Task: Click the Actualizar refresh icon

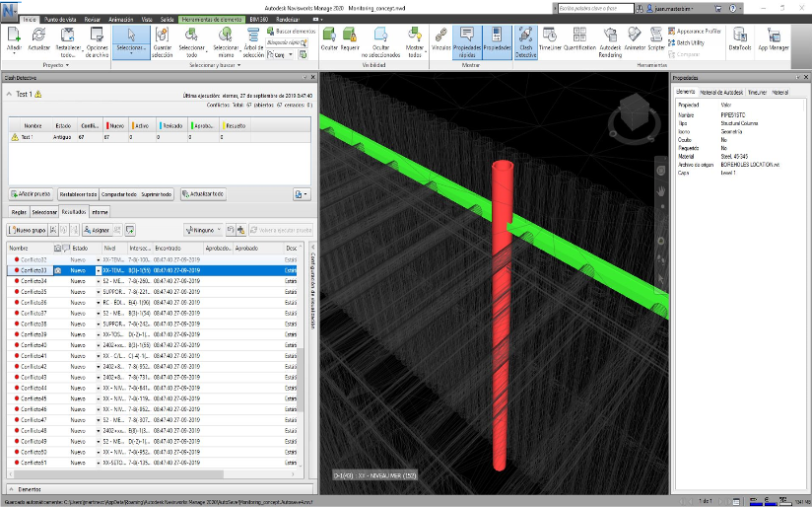Action: click(38, 36)
